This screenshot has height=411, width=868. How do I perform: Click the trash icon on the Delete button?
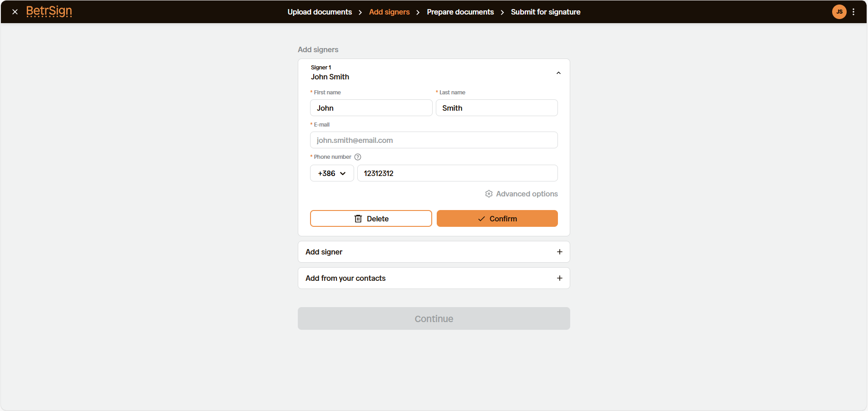point(359,218)
